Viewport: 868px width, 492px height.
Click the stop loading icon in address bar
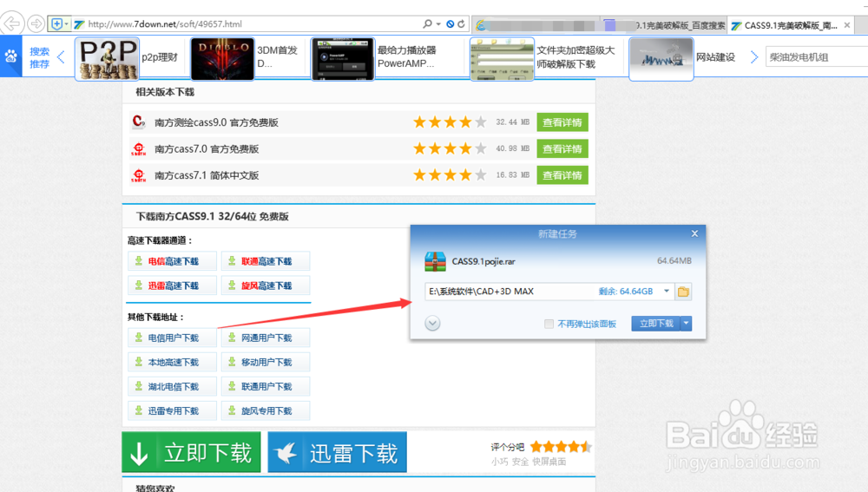(x=450, y=23)
